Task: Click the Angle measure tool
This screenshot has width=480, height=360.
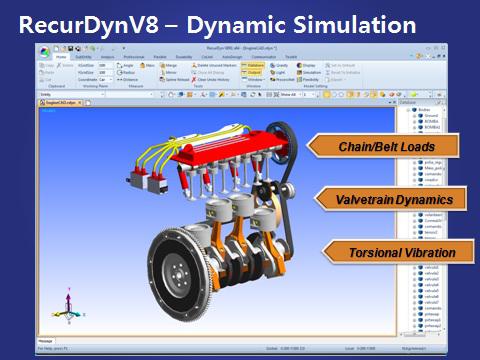Action: pyautogui.click(x=125, y=65)
